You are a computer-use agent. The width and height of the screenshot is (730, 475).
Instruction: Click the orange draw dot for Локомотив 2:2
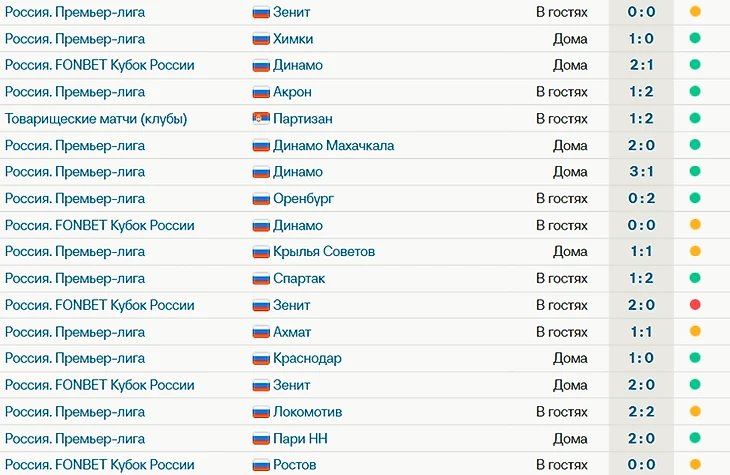pos(695,411)
